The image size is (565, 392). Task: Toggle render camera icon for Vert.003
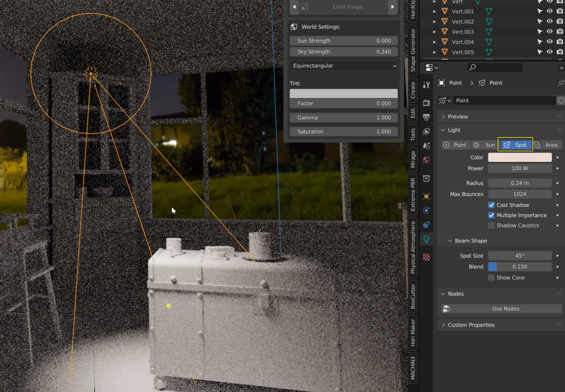point(560,32)
